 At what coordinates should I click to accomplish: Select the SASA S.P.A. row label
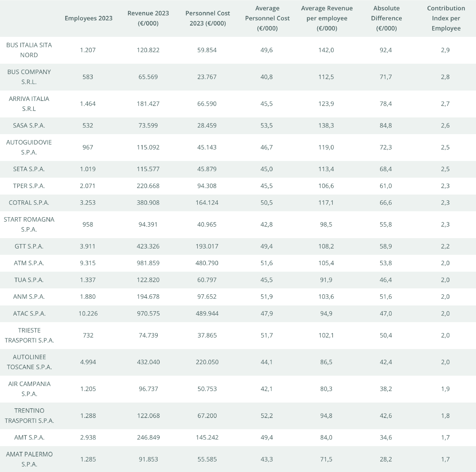[29, 126]
